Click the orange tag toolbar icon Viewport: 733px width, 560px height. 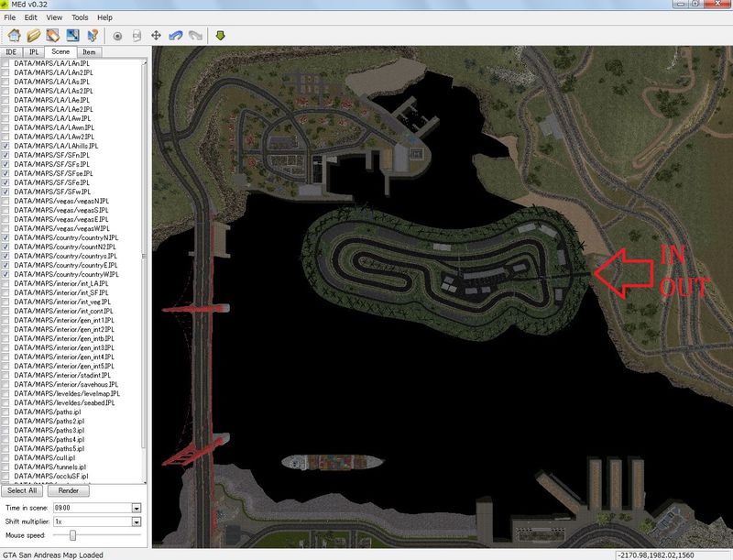(53, 35)
